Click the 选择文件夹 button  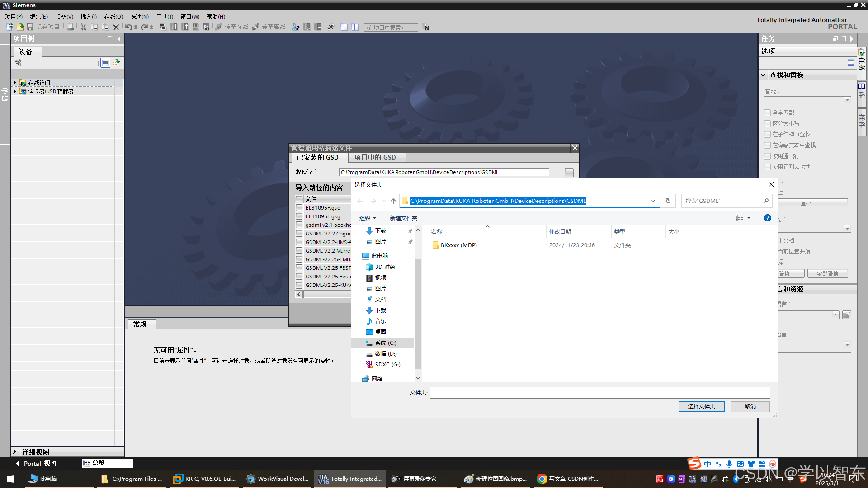point(701,407)
